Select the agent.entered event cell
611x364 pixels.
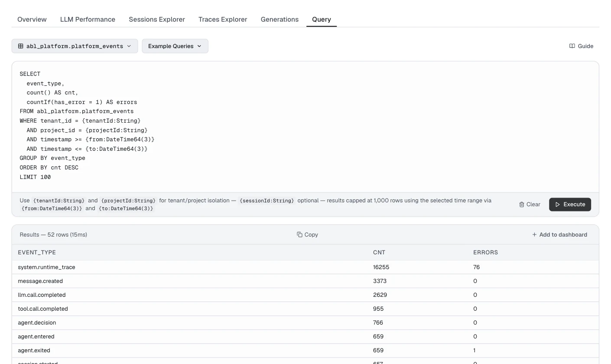[x=36, y=337]
